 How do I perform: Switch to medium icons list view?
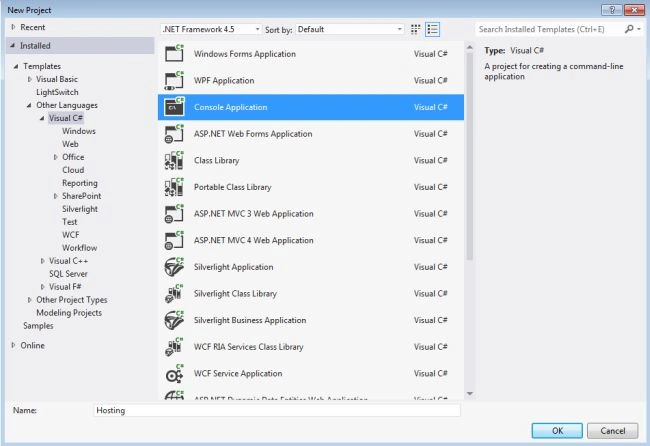432,29
